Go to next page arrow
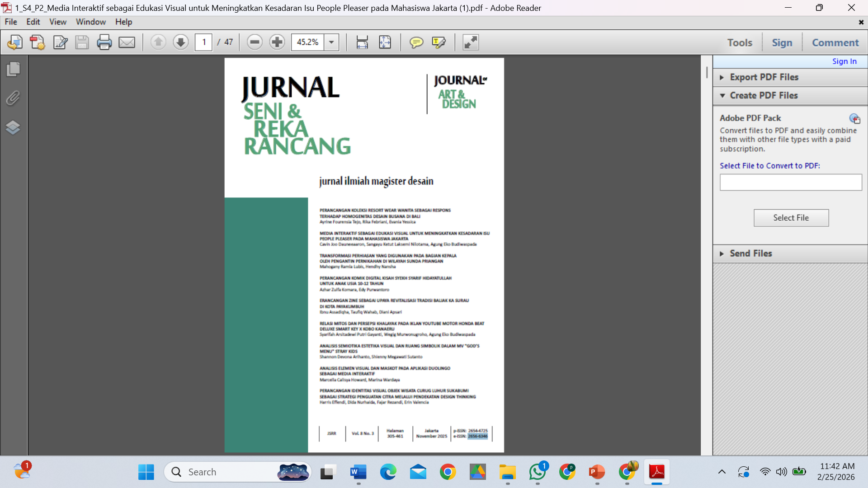The width and height of the screenshot is (868, 488). pyautogui.click(x=180, y=42)
